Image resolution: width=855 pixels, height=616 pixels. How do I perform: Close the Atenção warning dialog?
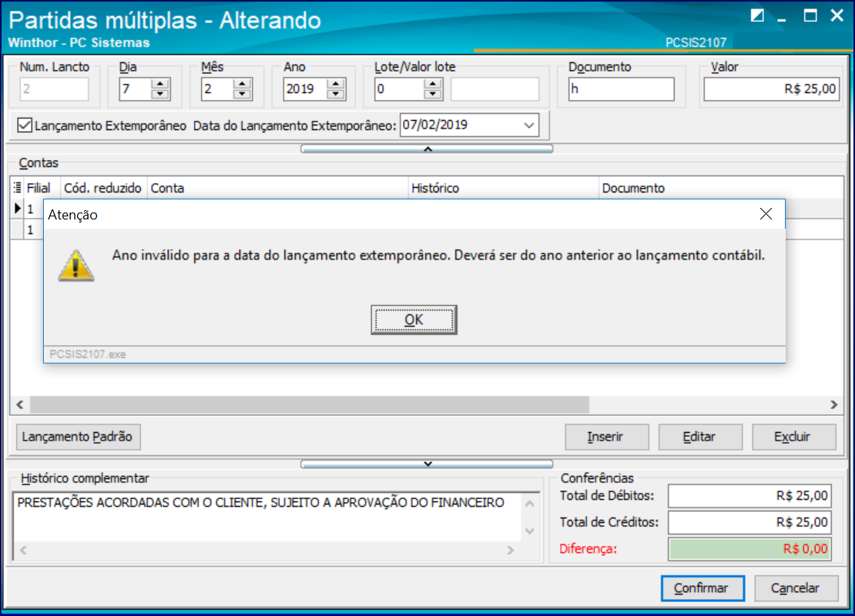[766, 214]
